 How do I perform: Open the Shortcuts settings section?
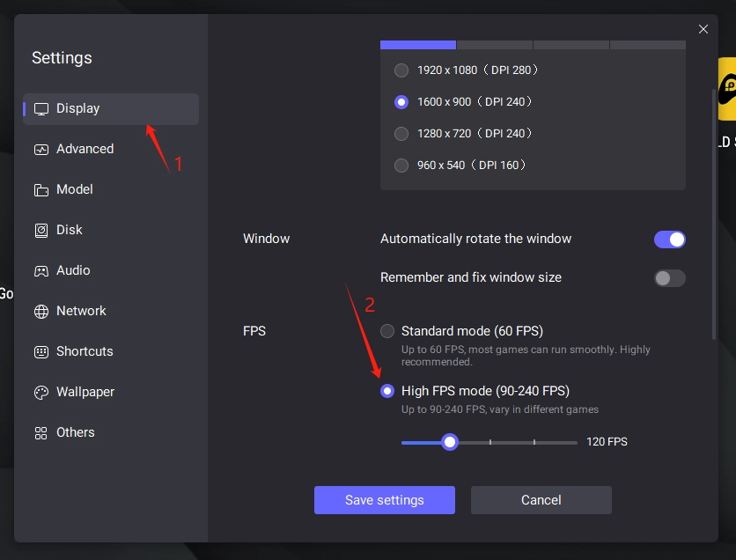point(84,351)
